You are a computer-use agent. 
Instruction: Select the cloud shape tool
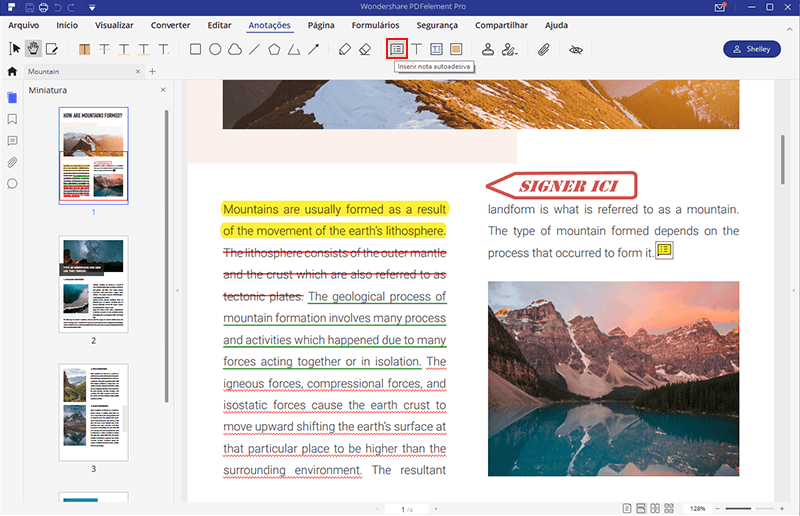click(234, 48)
